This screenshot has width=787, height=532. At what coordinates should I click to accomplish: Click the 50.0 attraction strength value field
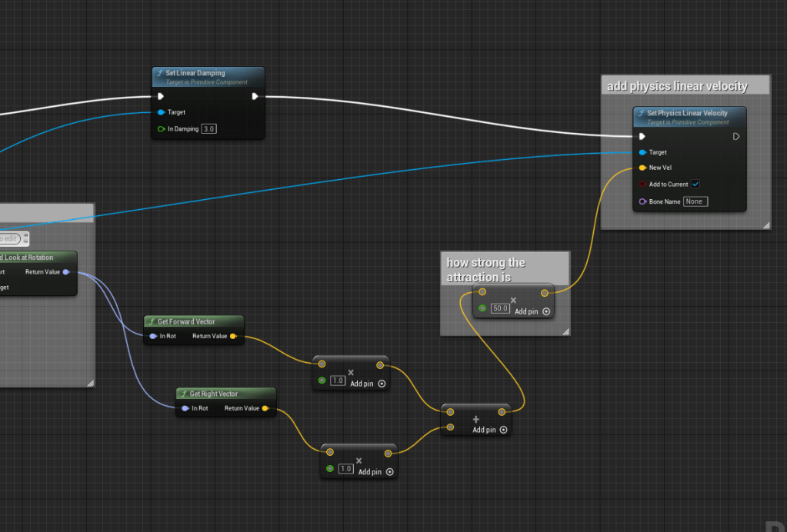click(501, 308)
